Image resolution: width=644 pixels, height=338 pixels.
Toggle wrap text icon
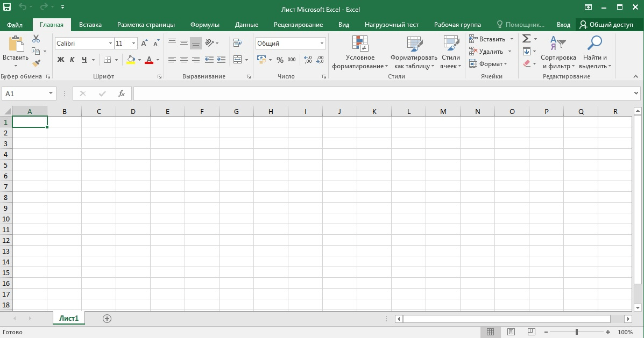237,42
